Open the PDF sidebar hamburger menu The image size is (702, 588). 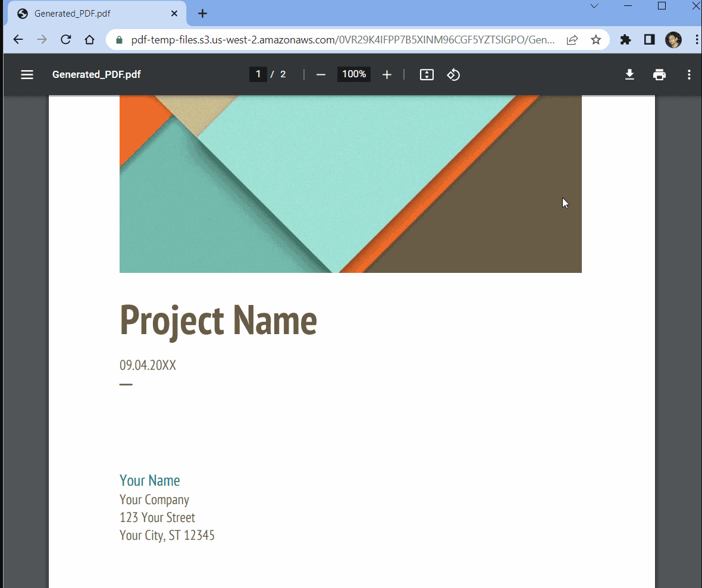point(27,74)
